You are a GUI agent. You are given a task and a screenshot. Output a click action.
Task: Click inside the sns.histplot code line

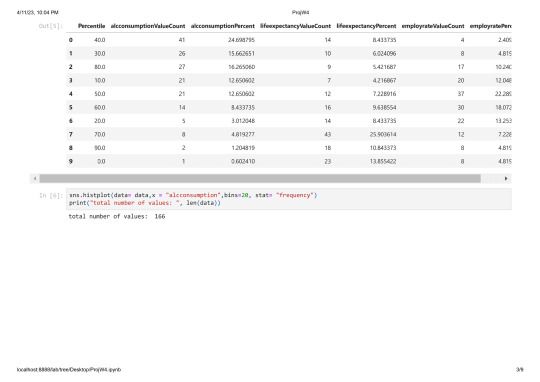(193, 195)
